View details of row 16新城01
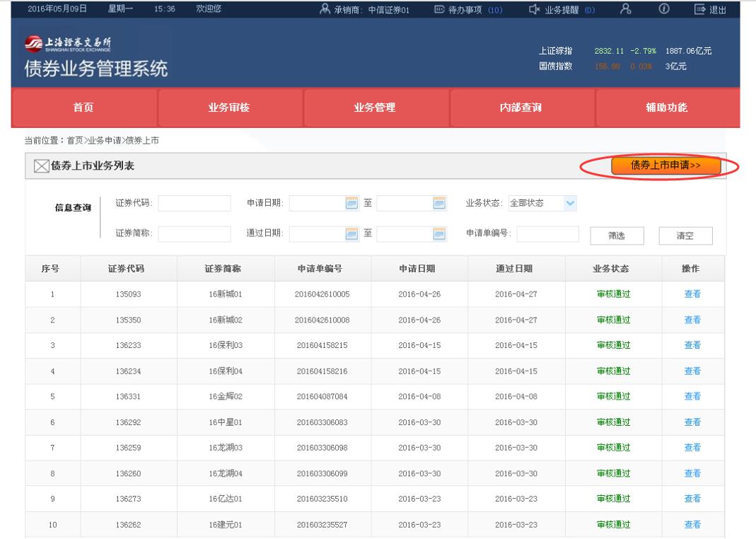756x539 pixels. click(692, 294)
